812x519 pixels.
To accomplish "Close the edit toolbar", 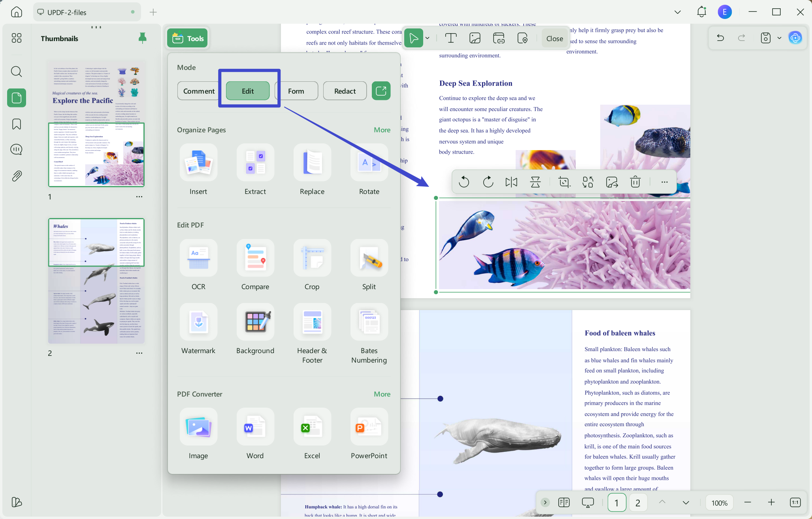I will (554, 38).
